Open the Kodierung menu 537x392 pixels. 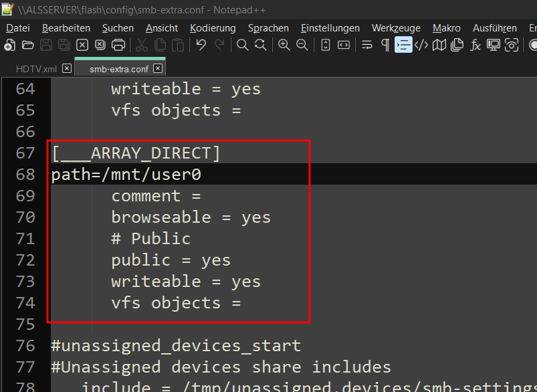tap(213, 28)
